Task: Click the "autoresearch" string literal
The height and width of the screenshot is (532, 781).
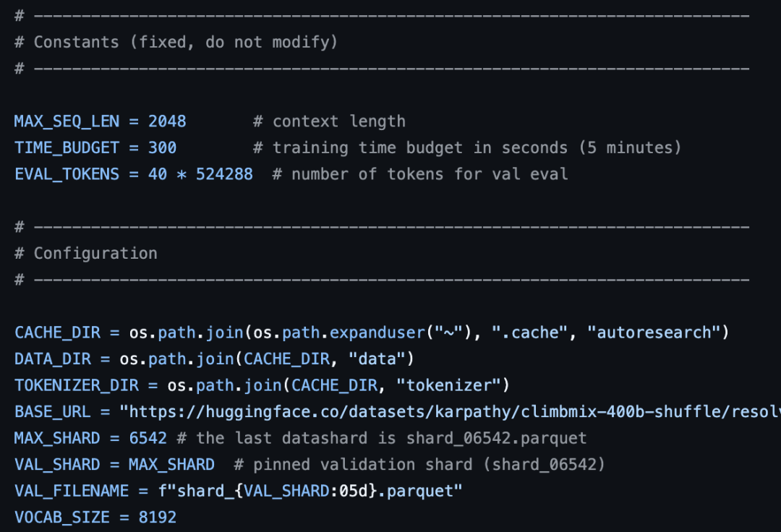Action: click(x=654, y=332)
